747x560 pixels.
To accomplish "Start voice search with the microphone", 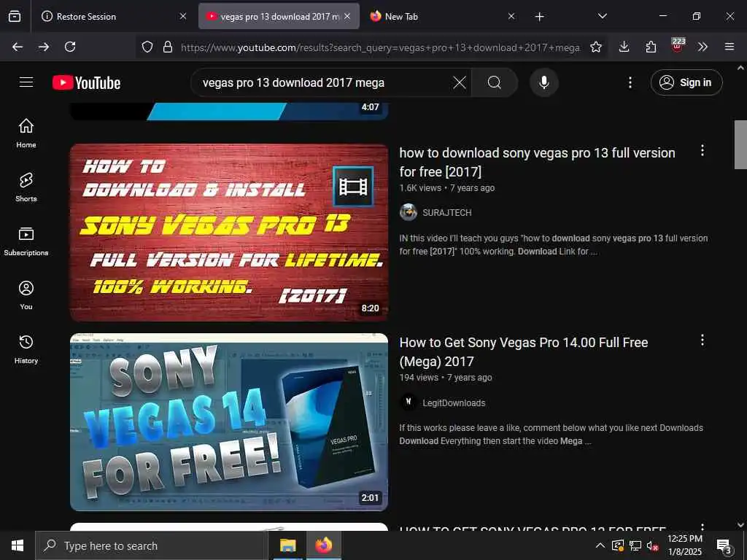I will pyautogui.click(x=543, y=82).
